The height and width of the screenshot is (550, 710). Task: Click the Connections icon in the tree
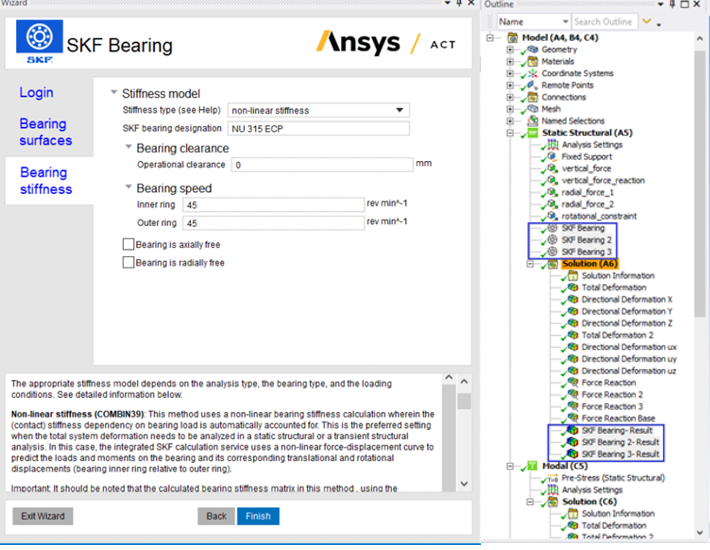(x=533, y=97)
